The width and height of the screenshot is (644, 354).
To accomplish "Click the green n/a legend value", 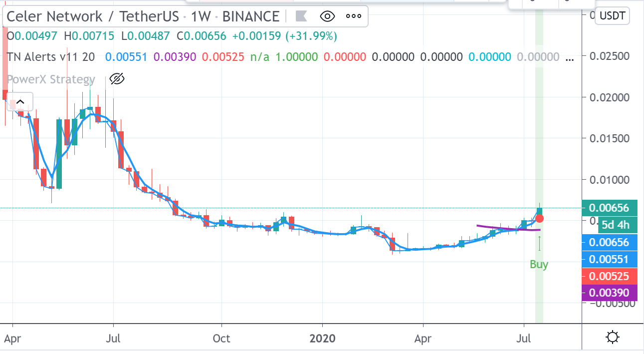I will coord(260,57).
